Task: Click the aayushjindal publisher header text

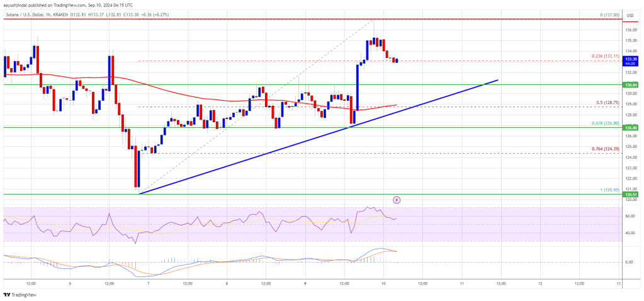Action: click(x=68, y=5)
